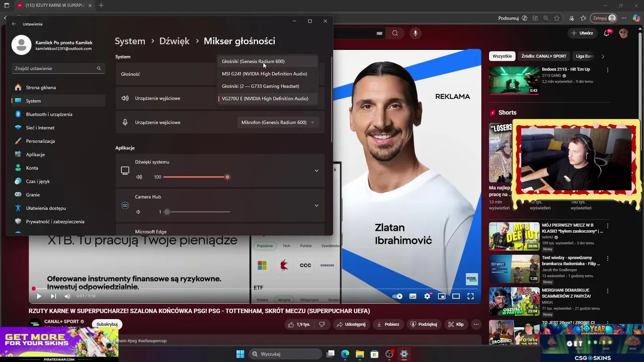The image size is (644, 362).
Task: Mute Dźwięki systemu speaker icon
Action: (x=139, y=177)
